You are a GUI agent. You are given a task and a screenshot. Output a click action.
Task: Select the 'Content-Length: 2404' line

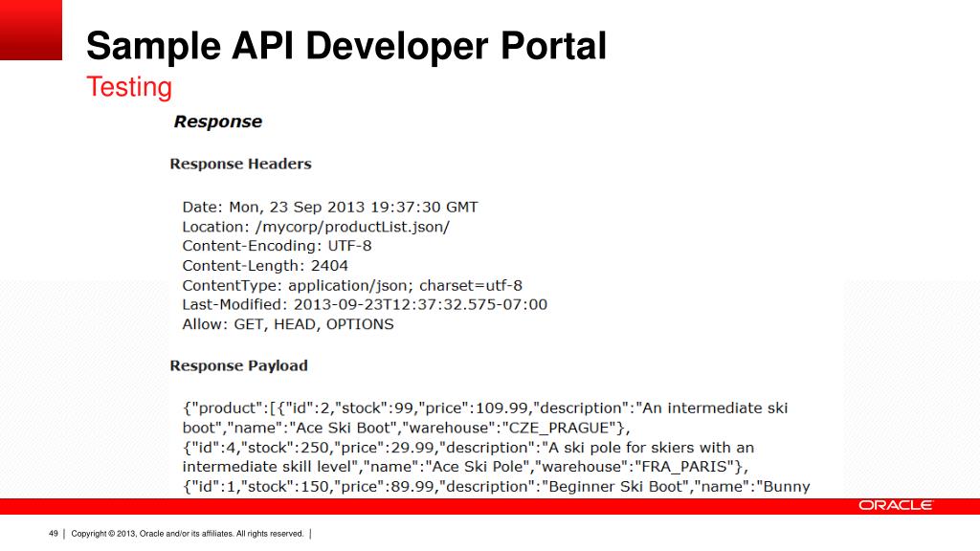tap(265, 266)
